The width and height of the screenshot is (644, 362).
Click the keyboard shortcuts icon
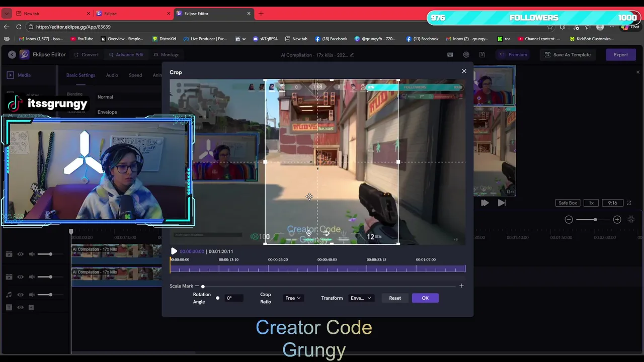(x=450, y=55)
